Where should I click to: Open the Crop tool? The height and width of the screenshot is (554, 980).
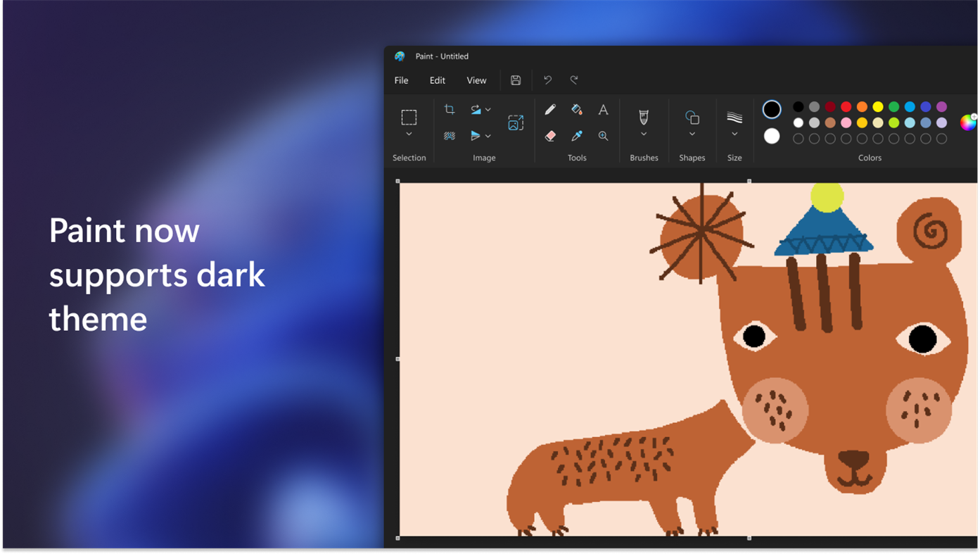point(450,109)
